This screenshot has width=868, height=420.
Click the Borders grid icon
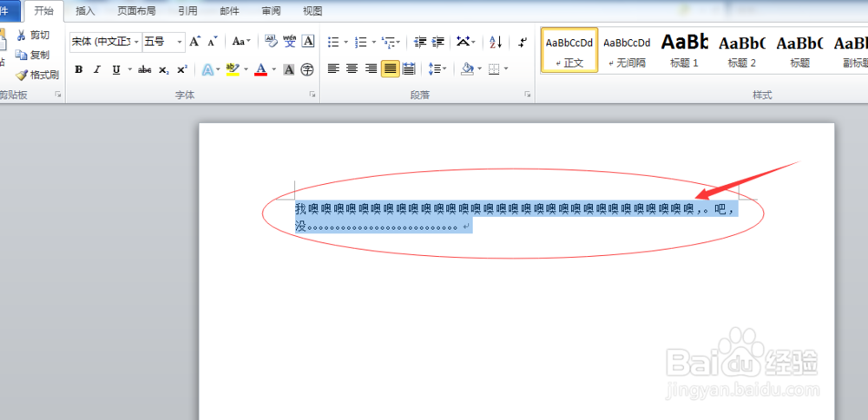[494, 69]
